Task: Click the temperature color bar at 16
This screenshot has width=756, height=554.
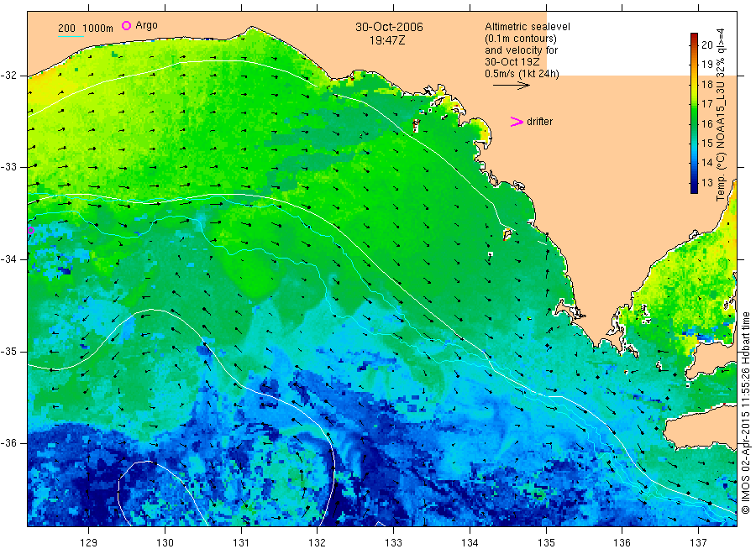Action: point(694,123)
